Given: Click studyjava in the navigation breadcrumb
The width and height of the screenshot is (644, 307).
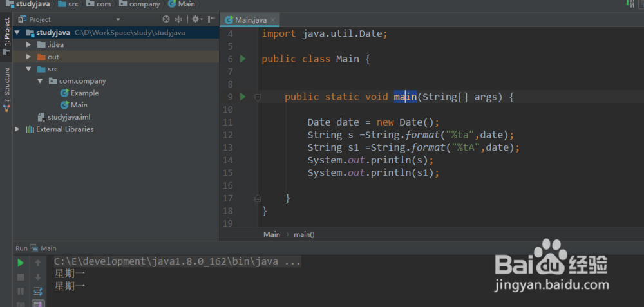Looking at the screenshot, I should click(32, 4).
